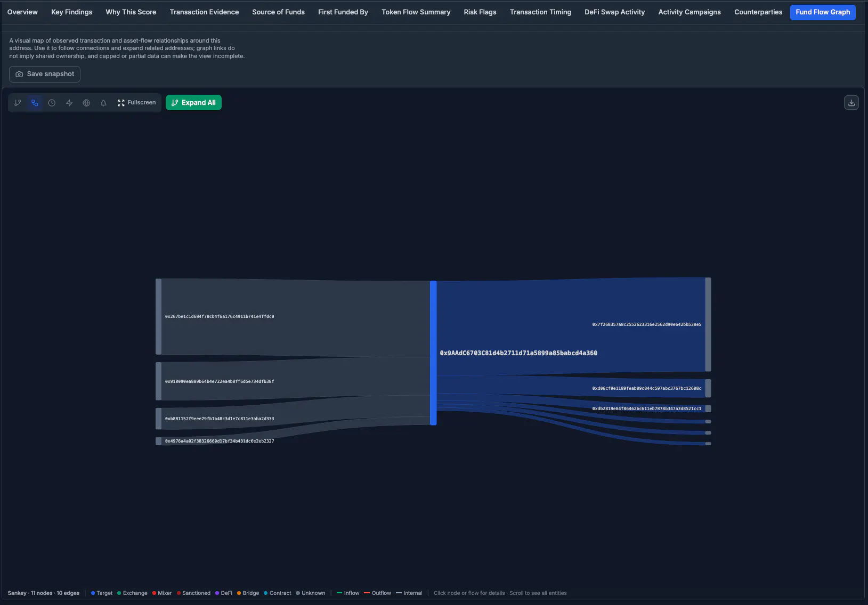Select source node 0x4976a4a02f38326660d17bf34b431dc6e2eb2327
The image size is (868, 605).
click(x=158, y=441)
